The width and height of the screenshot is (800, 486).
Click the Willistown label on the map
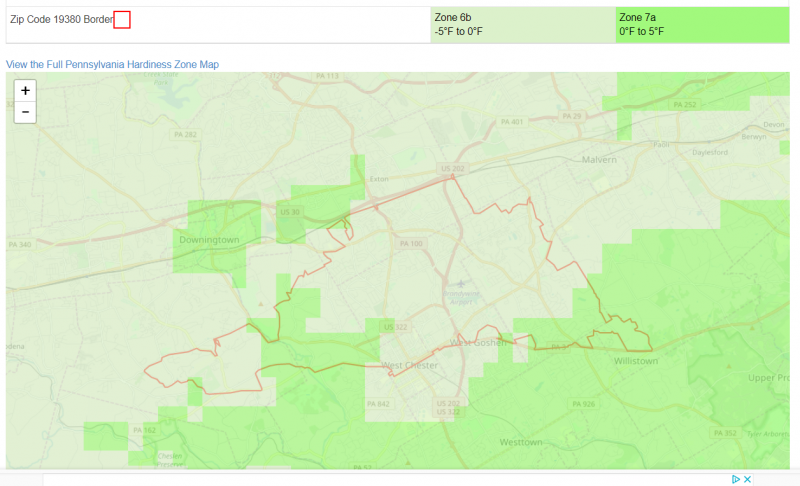(636, 361)
